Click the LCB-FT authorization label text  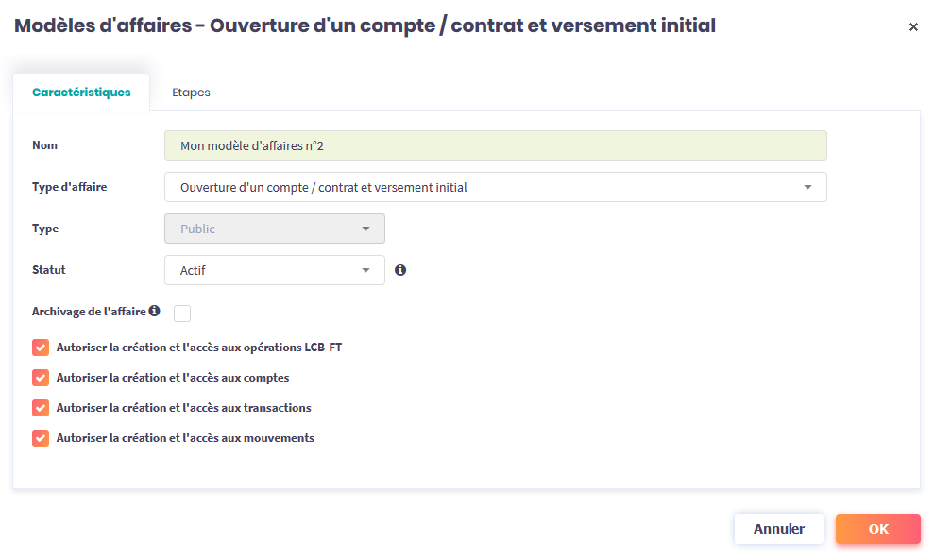198,348
